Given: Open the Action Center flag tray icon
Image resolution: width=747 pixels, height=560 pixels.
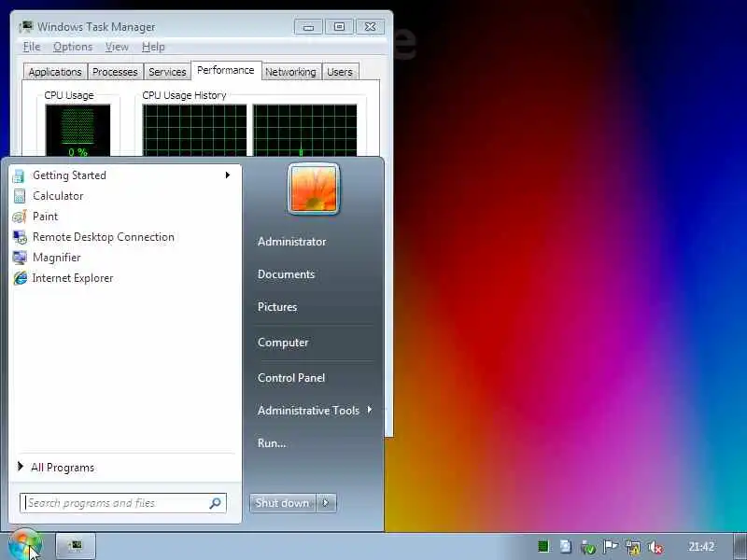Looking at the screenshot, I should pos(611,546).
